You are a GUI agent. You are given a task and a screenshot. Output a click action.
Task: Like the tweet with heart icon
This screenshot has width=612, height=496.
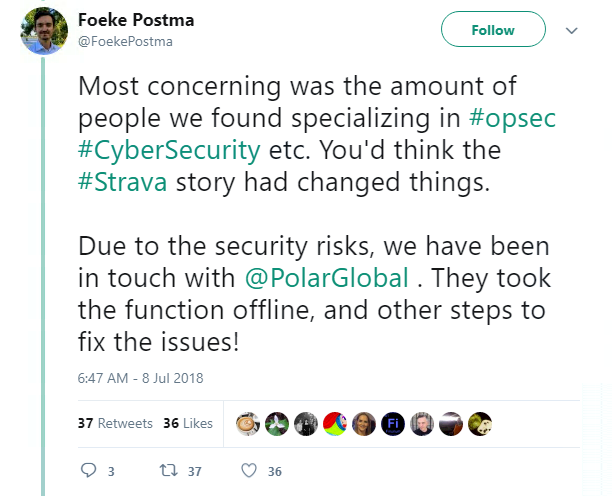click(249, 470)
